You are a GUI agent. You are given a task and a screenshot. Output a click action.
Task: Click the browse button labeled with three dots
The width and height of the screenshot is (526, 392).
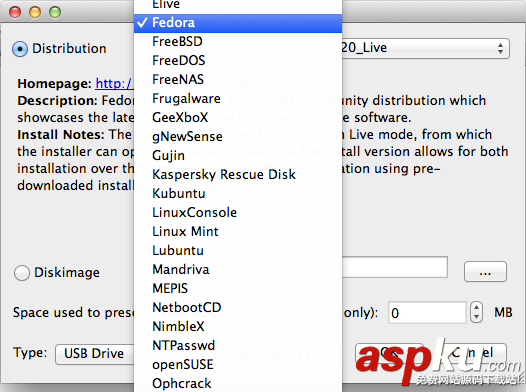pyautogui.click(x=485, y=272)
